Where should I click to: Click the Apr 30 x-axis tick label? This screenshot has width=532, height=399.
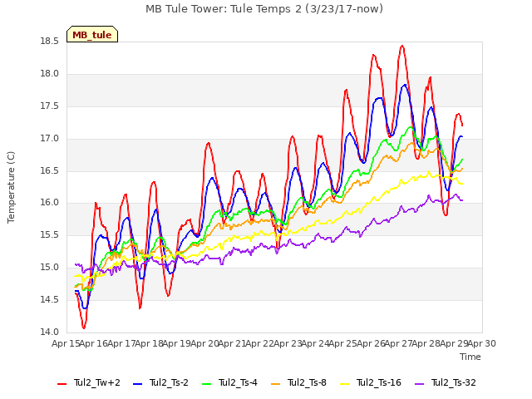[482, 343]
